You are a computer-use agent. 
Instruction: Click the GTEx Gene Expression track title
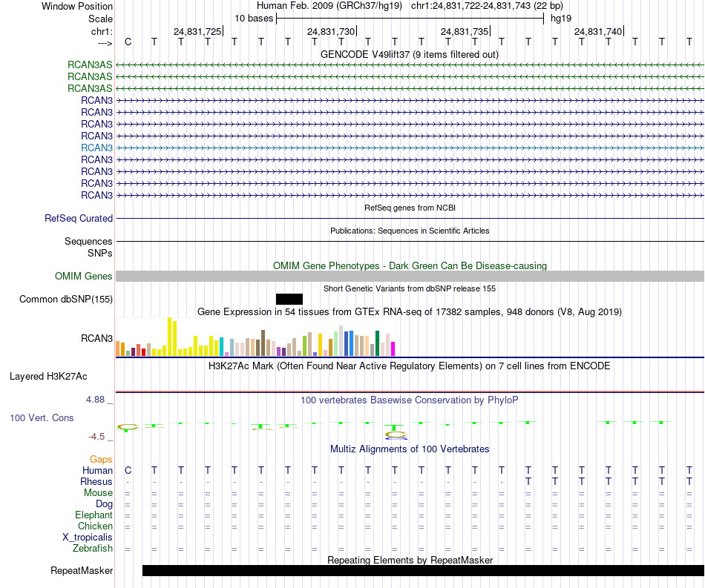(x=410, y=311)
